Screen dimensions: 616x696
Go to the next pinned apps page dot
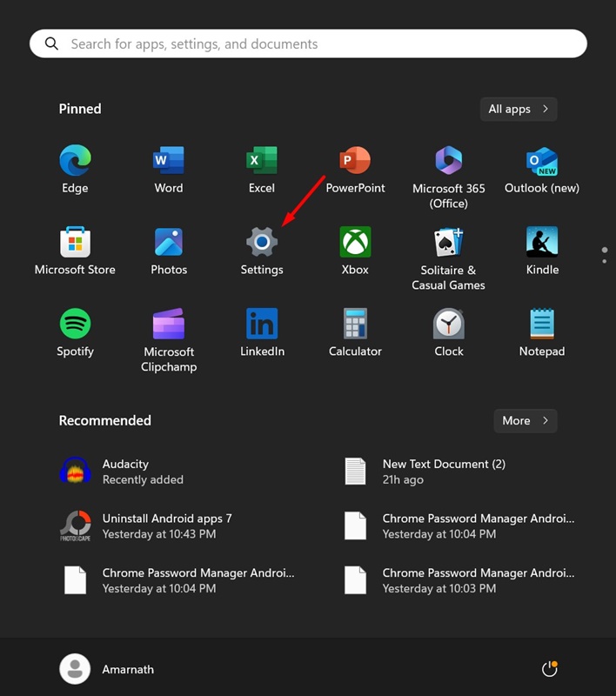[605, 262]
